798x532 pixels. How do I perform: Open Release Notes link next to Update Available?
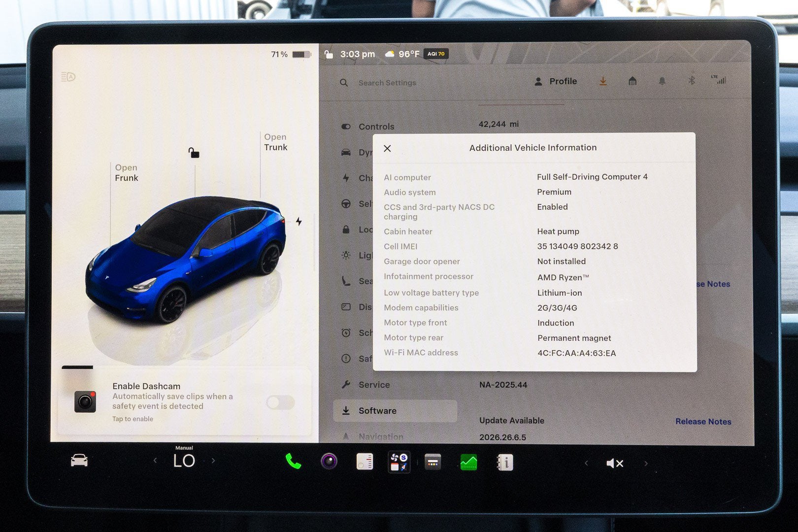(x=703, y=422)
